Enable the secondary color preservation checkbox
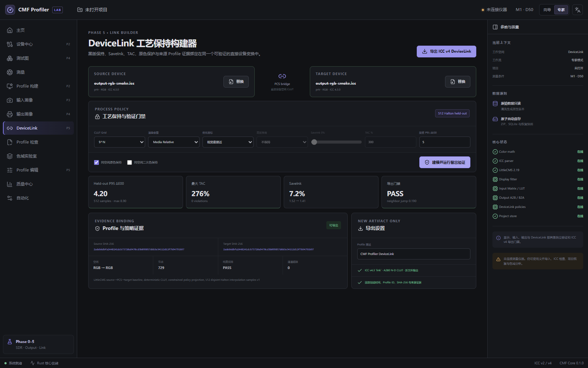This screenshot has height=368, width=588. coord(129,162)
